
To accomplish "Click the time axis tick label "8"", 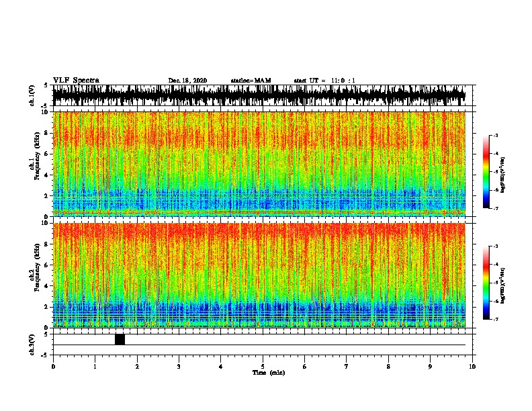I will click(388, 367).
